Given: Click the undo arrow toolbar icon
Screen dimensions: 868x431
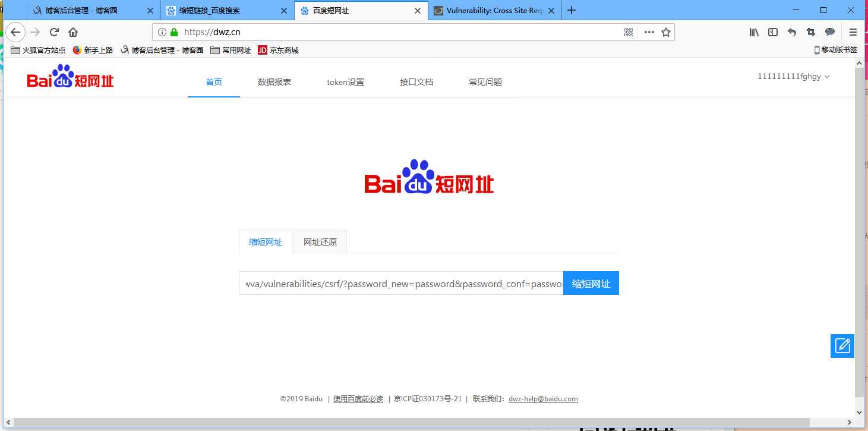Looking at the screenshot, I should (x=792, y=32).
